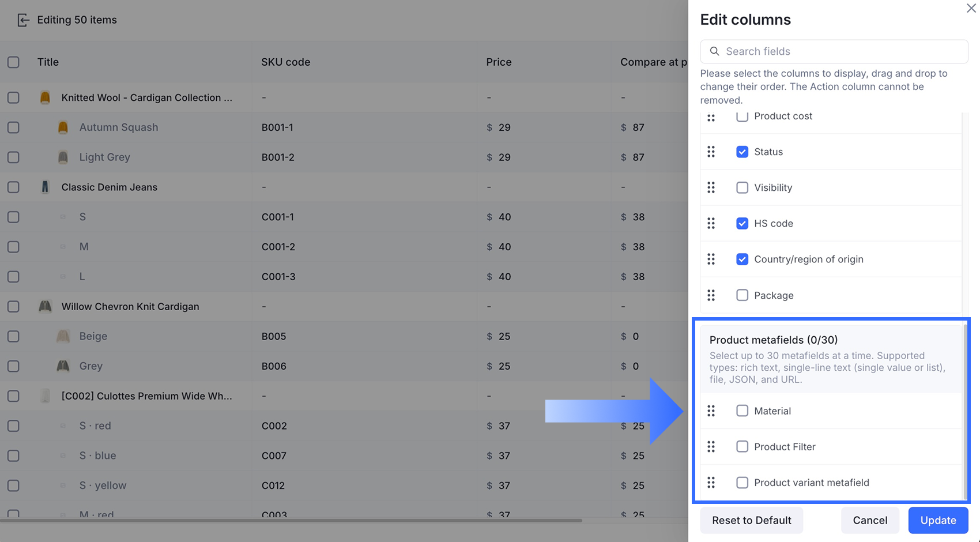The image size is (980, 542).
Task: Check the Product Filter metafield checkbox
Action: tap(742, 446)
